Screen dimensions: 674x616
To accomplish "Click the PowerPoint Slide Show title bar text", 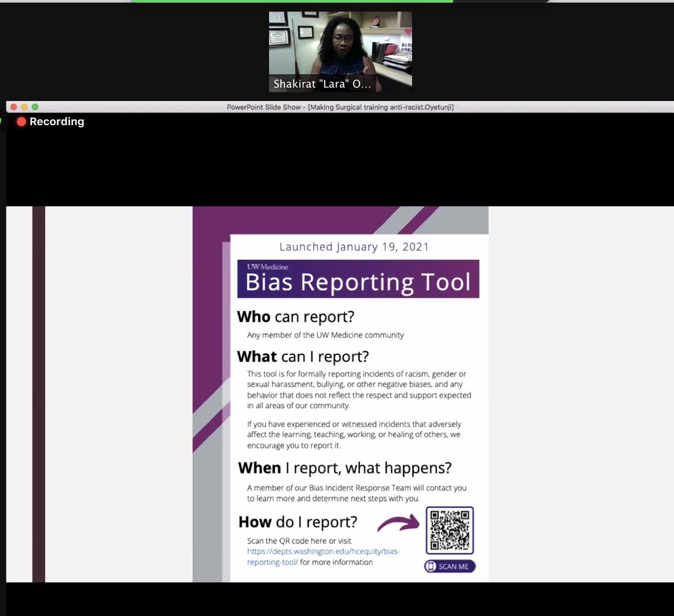I will click(x=340, y=107).
